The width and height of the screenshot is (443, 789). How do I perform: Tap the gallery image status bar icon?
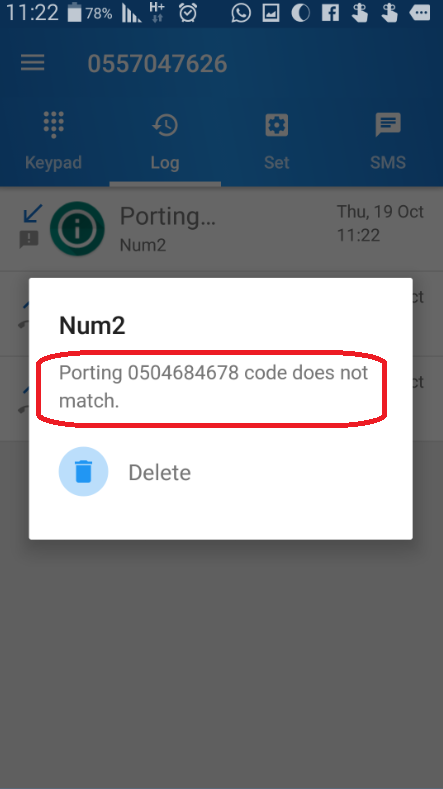coord(271,13)
